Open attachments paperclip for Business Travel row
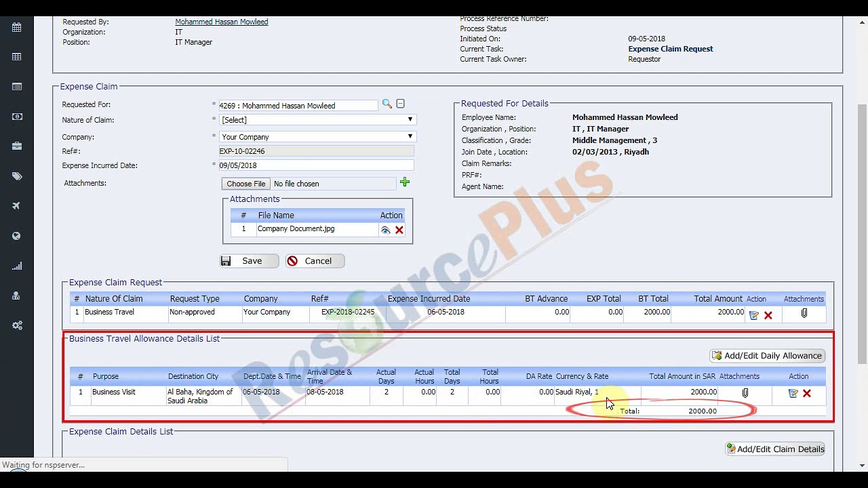 [804, 314]
